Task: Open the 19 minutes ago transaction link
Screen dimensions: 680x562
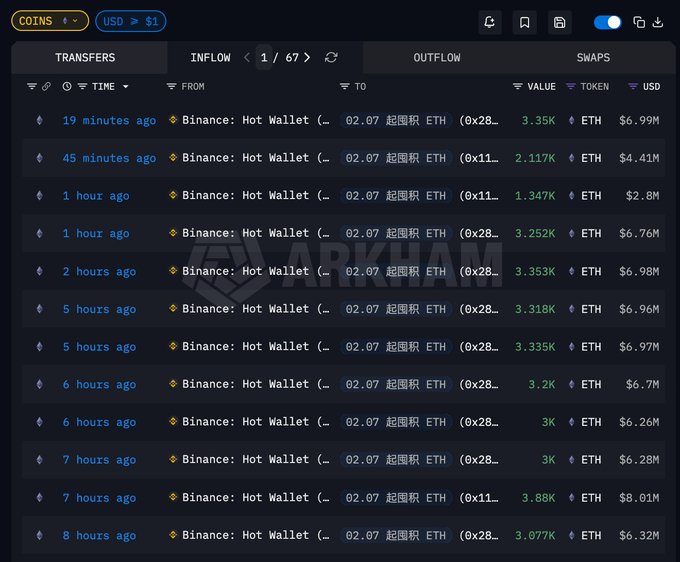Action: click(x=109, y=121)
